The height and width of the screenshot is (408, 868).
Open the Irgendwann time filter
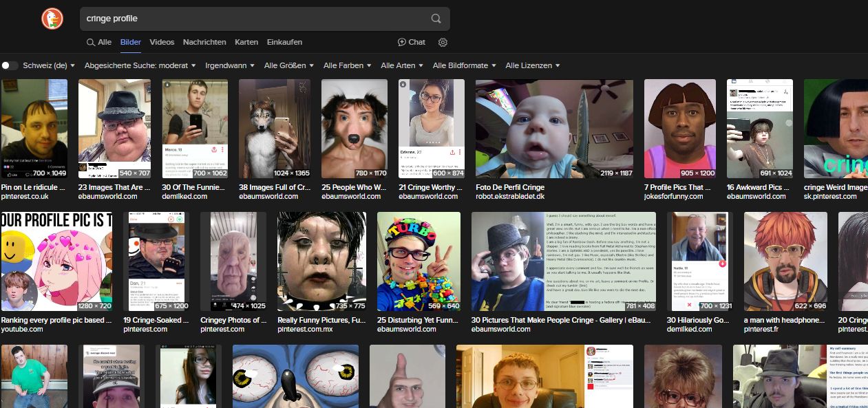230,65
